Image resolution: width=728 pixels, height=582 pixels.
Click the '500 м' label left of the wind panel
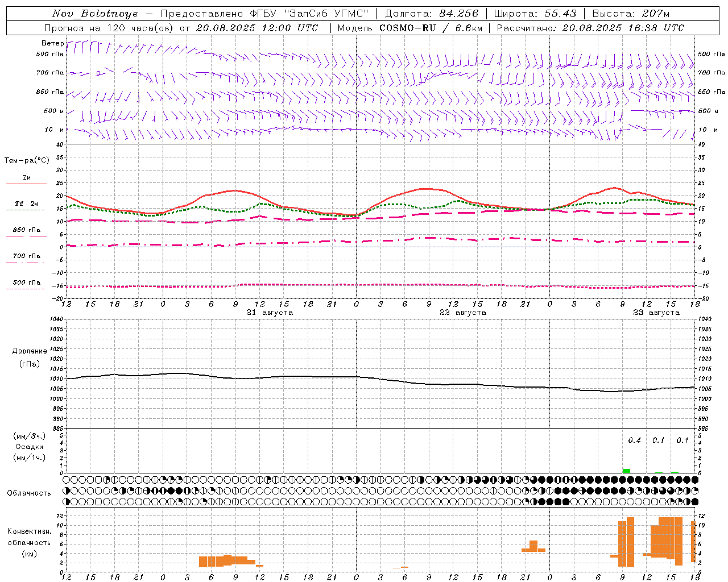tap(54, 111)
